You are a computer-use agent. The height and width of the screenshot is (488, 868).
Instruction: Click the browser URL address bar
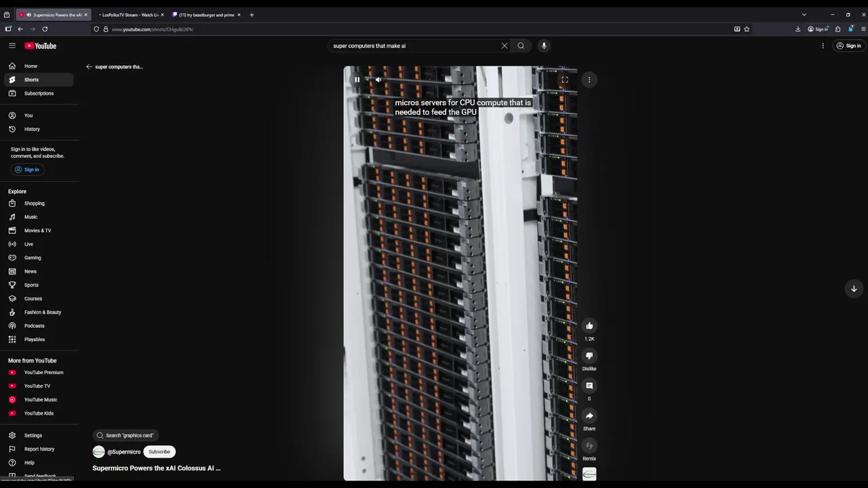tap(414, 29)
